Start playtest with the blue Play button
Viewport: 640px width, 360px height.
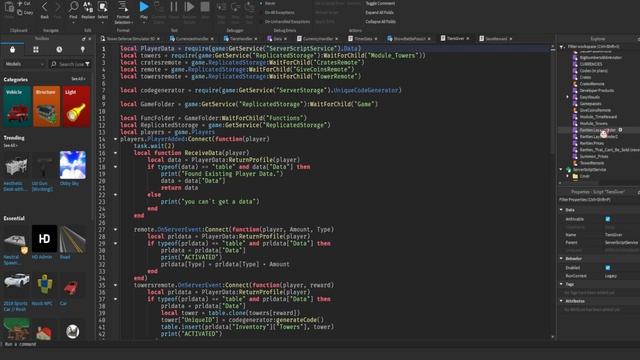[144, 7]
